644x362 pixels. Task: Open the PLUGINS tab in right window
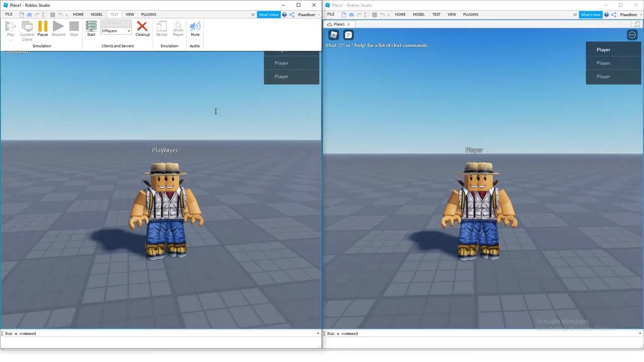[470, 15]
